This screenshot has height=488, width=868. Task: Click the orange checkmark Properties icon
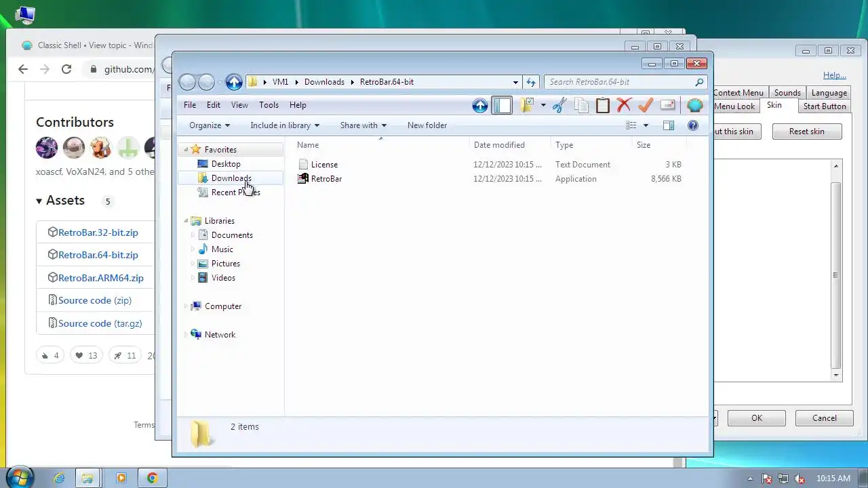tap(646, 105)
